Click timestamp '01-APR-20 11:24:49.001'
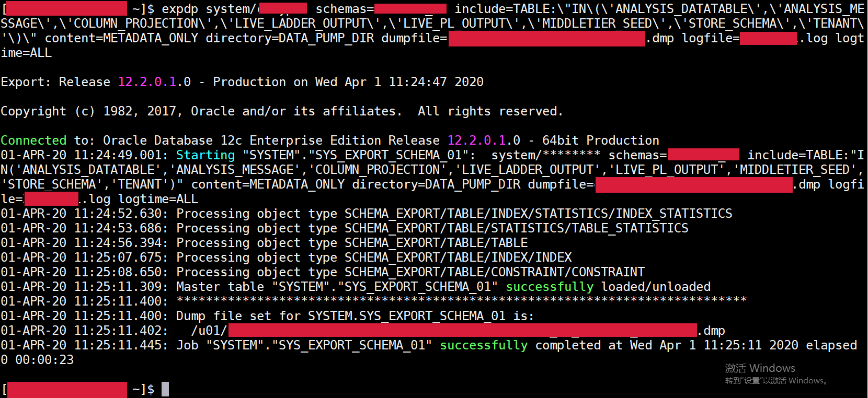This screenshot has height=398, width=868. pos(84,155)
